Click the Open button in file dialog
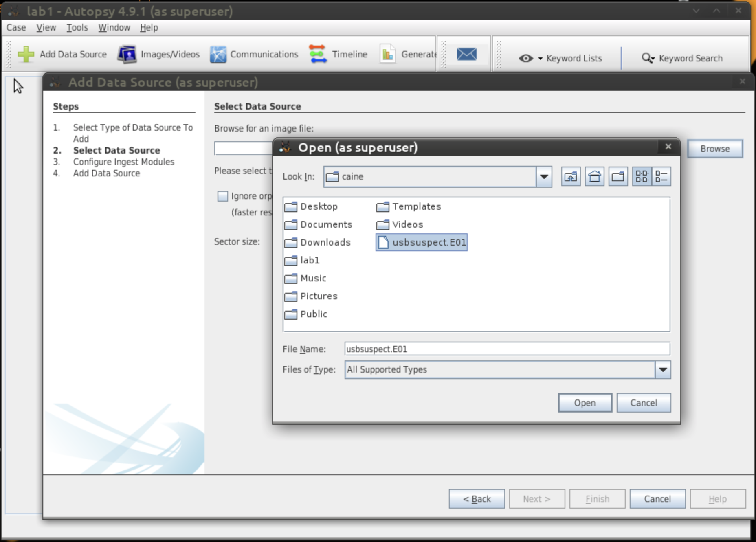The width and height of the screenshot is (756, 542). (585, 403)
